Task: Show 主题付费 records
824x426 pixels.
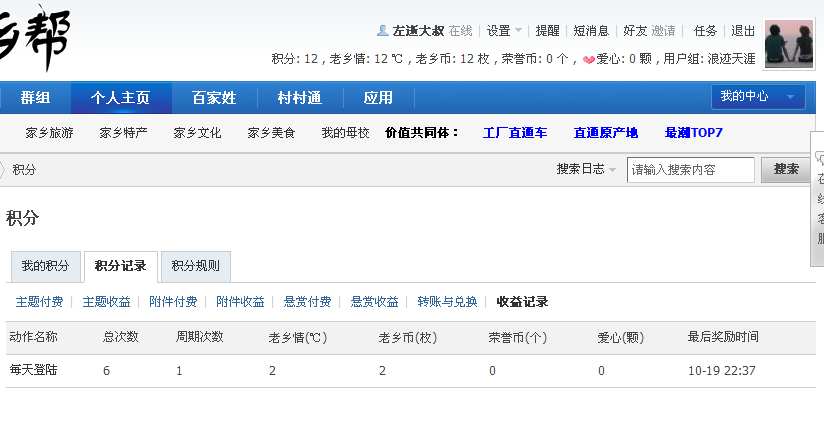Action: [39, 302]
